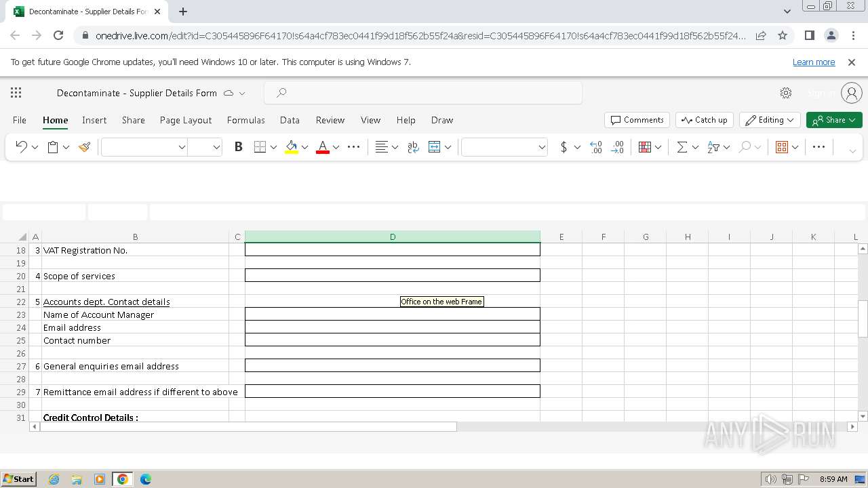Switch to the Page Layout tab

click(186, 120)
